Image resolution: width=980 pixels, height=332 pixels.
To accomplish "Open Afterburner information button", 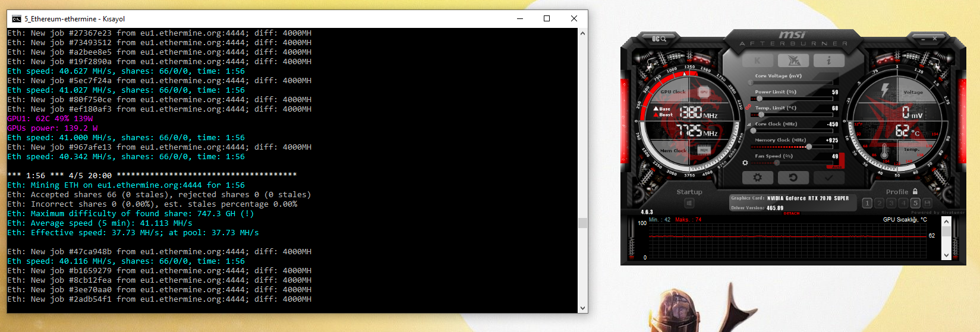I will click(x=829, y=60).
